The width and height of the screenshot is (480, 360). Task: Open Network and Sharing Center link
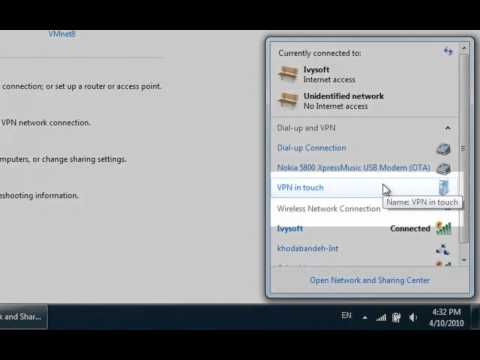[x=370, y=280]
